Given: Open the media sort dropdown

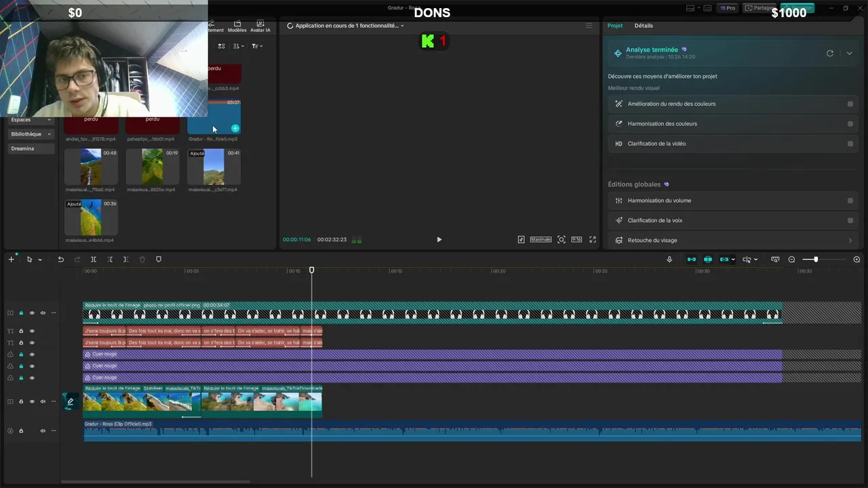Looking at the screenshot, I should [x=238, y=46].
